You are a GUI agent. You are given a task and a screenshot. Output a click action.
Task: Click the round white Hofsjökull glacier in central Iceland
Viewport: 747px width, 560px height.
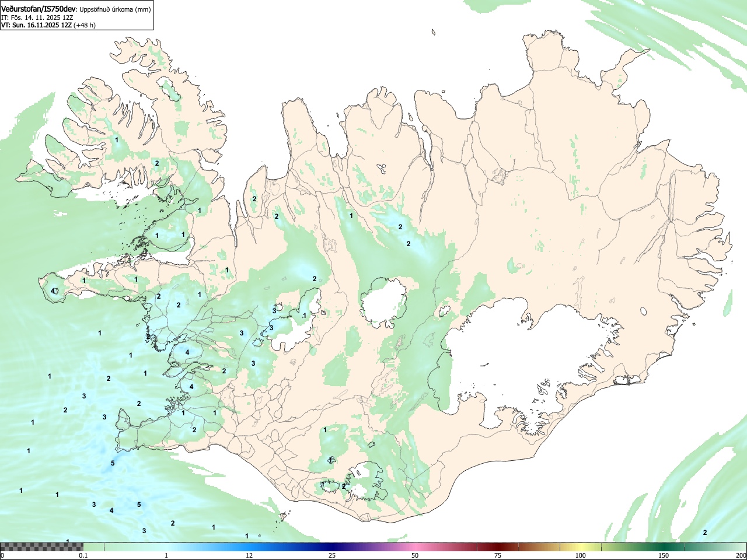click(384, 303)
